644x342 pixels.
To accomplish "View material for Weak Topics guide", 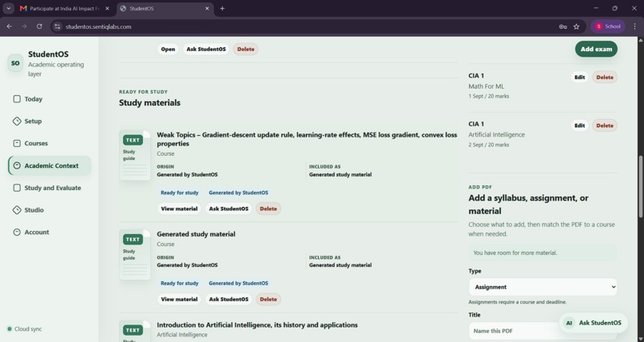I will (x=179, y=209).
